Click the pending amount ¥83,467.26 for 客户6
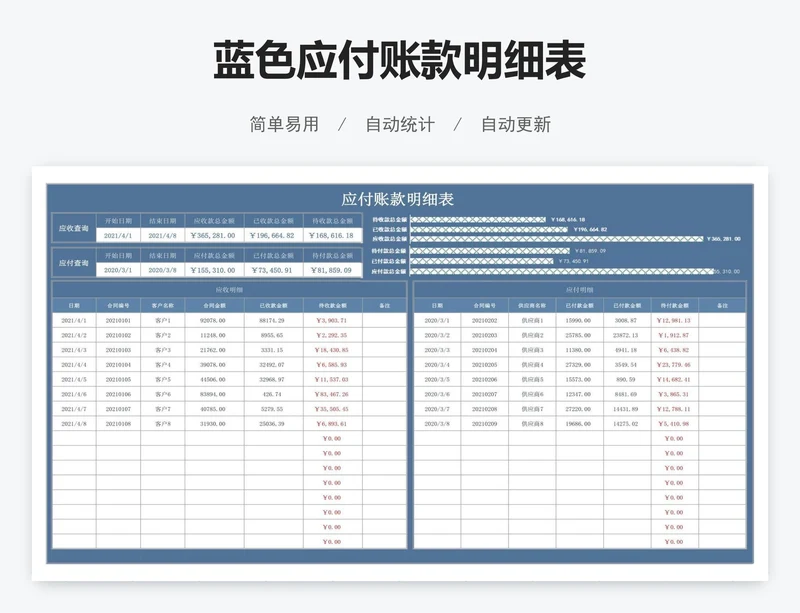The height and width of the screenshot is (613, 800). pyautogui.click(x=333, y=395)
